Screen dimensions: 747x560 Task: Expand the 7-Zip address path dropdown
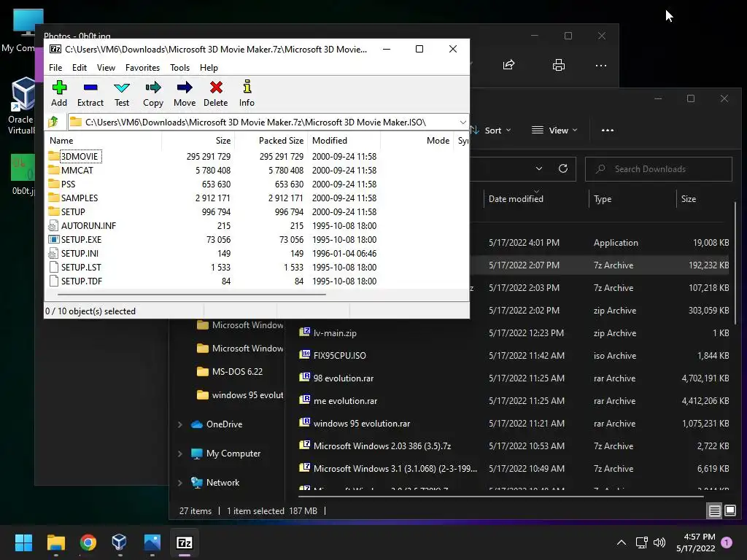tap(462, 122)
